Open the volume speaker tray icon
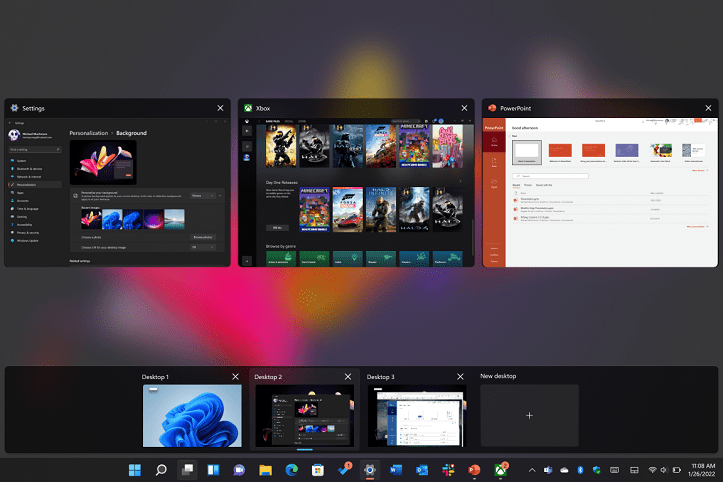723x482 pixels. coord(664,470)
